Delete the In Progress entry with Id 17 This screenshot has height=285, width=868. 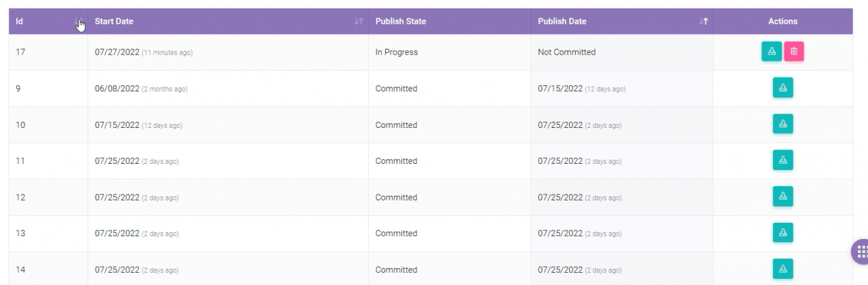(x=794, y=51)
